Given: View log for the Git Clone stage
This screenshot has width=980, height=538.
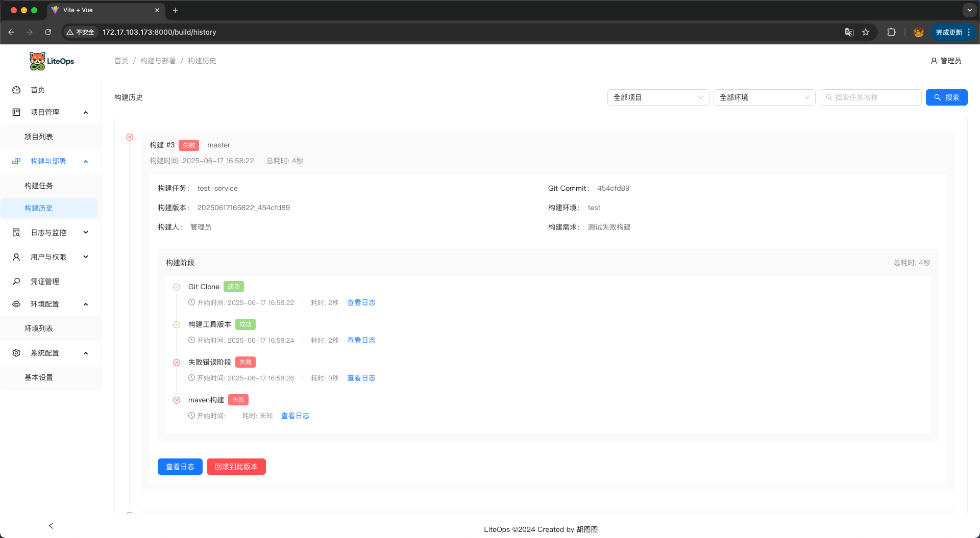Looking at the screenshot, I should tap(361, 302).
